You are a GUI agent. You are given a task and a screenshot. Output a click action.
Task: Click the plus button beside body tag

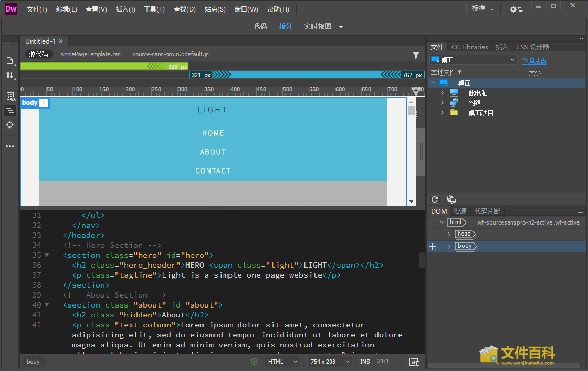[44, 103]
